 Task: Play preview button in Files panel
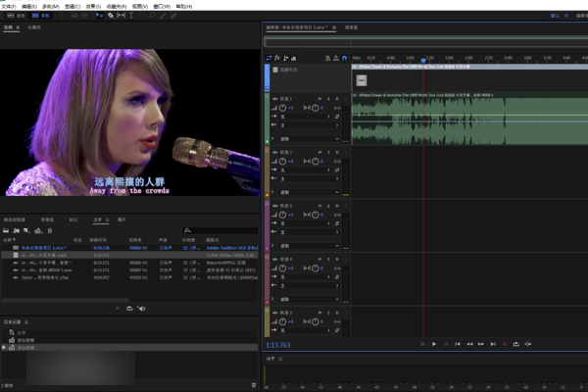tap(118, 309)
